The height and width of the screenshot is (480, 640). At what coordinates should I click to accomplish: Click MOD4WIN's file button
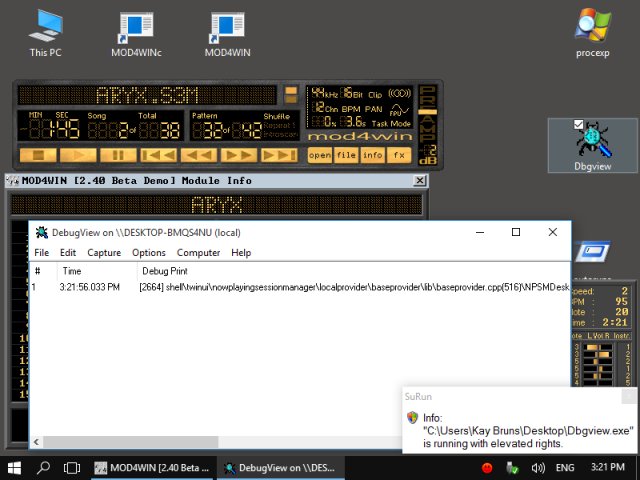tap(346, 155)
